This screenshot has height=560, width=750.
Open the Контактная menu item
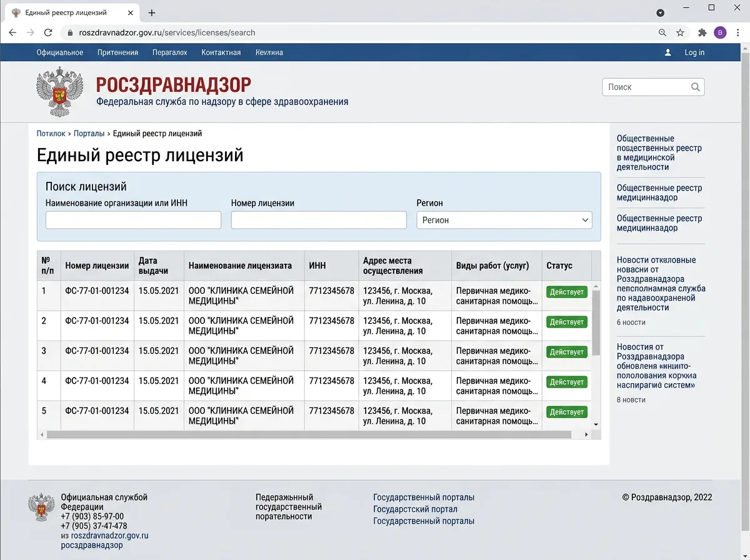coord(221,52)
